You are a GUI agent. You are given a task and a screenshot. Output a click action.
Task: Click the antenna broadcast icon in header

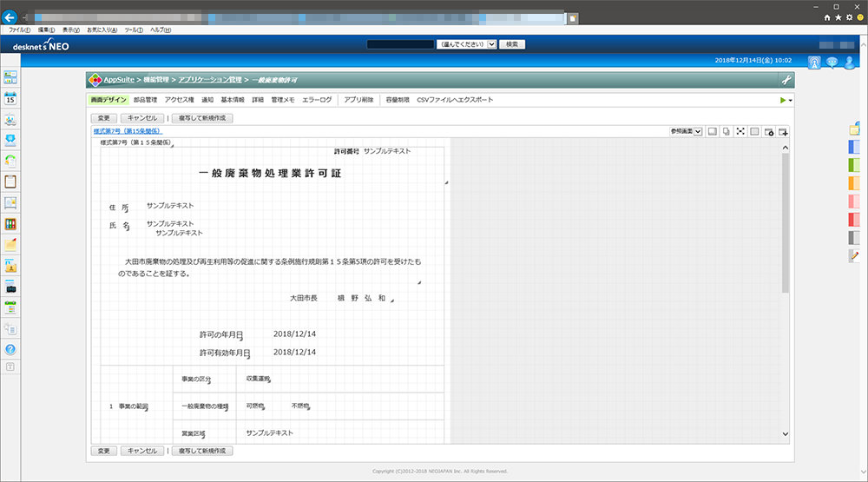click(814, 61)
